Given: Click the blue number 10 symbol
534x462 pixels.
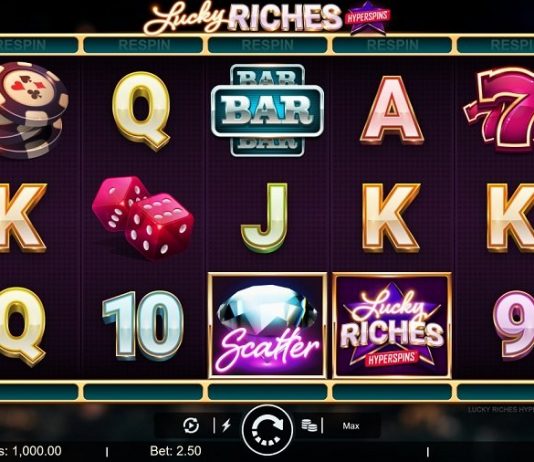Looking at the screenshot, I should coord(143,325).
